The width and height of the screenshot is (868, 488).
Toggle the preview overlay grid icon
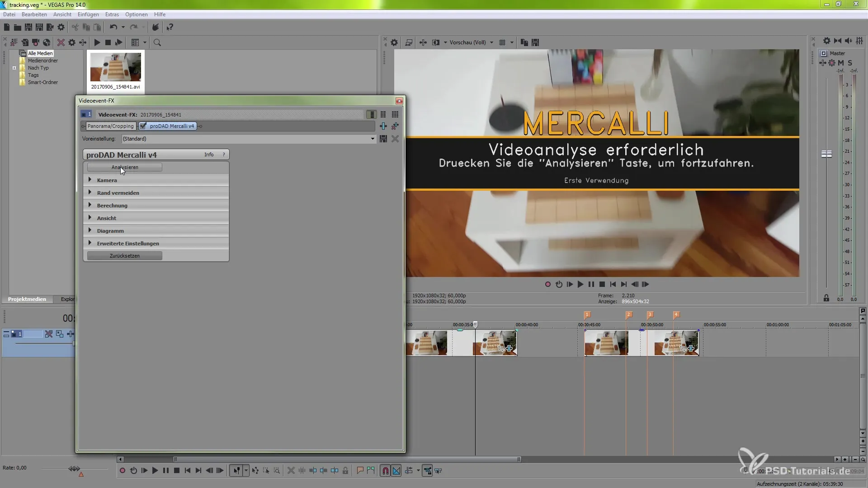click(502, 42)
